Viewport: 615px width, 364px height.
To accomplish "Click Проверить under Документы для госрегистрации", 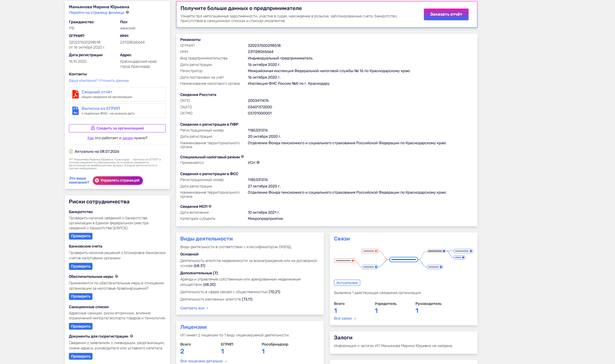I will 80,356.
